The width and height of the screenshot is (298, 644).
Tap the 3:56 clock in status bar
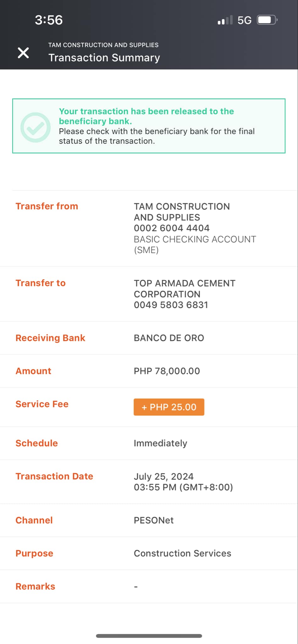[x=49, y=20]
